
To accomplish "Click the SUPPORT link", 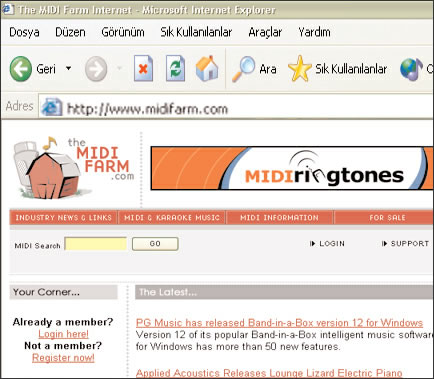I will pos(406,244).
